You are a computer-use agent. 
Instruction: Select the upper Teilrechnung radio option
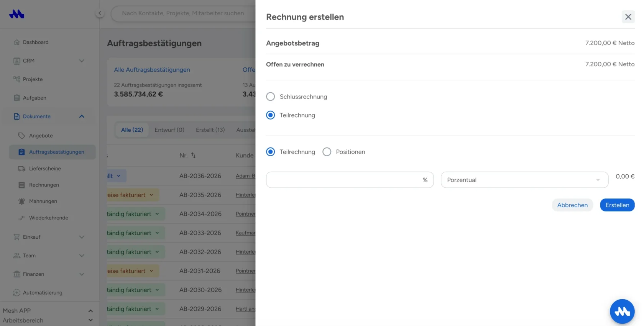(270, 115)
